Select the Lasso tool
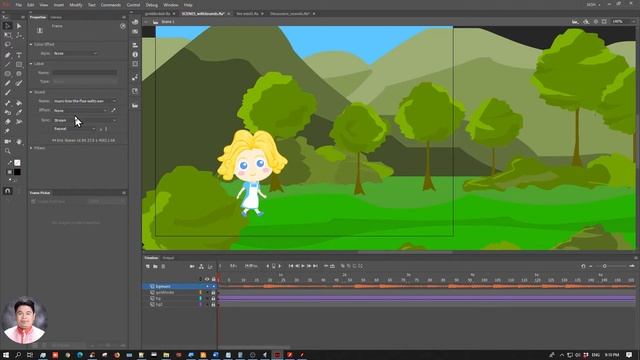 pos(7,44)
